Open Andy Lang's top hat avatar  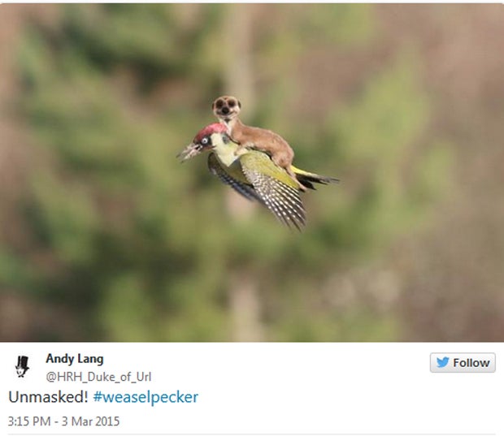coord(23,366)
